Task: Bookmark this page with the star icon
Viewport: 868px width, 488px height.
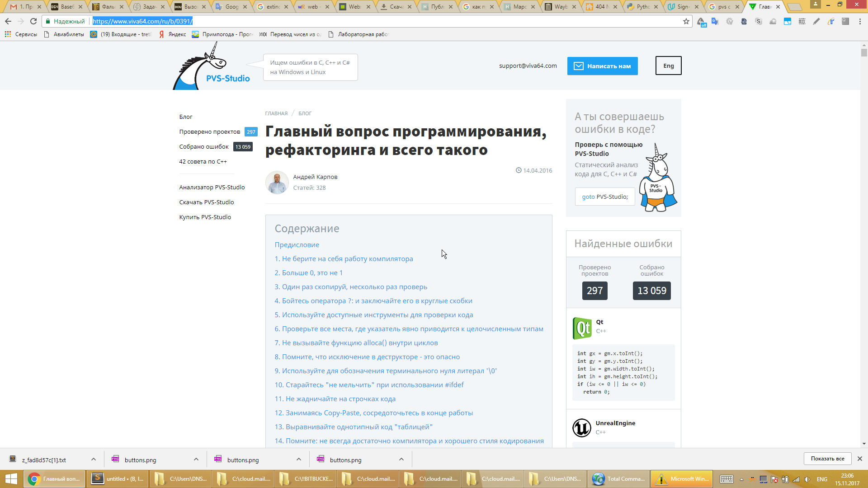Action: click(x=686, y=21)
